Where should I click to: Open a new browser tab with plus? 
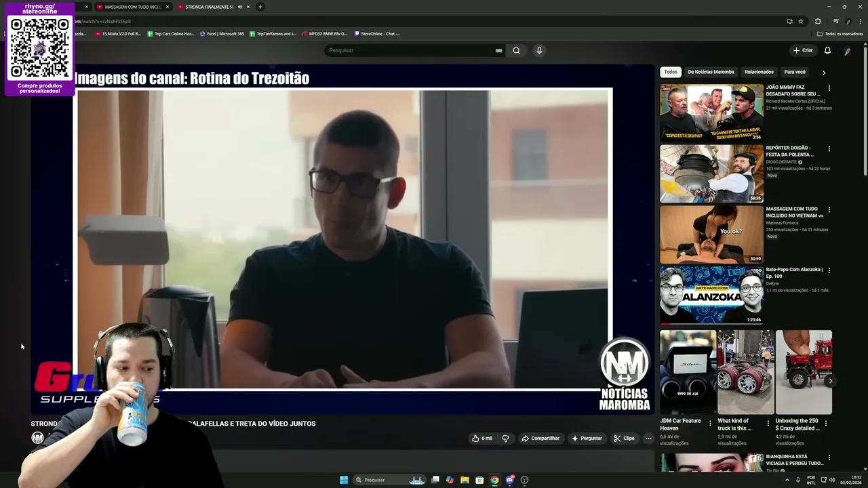point(260,7)
